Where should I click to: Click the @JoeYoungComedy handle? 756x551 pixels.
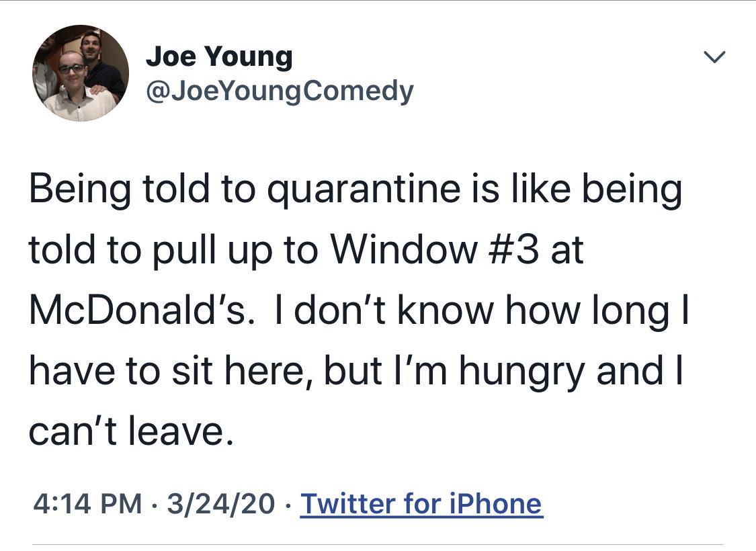click(280, 90)
